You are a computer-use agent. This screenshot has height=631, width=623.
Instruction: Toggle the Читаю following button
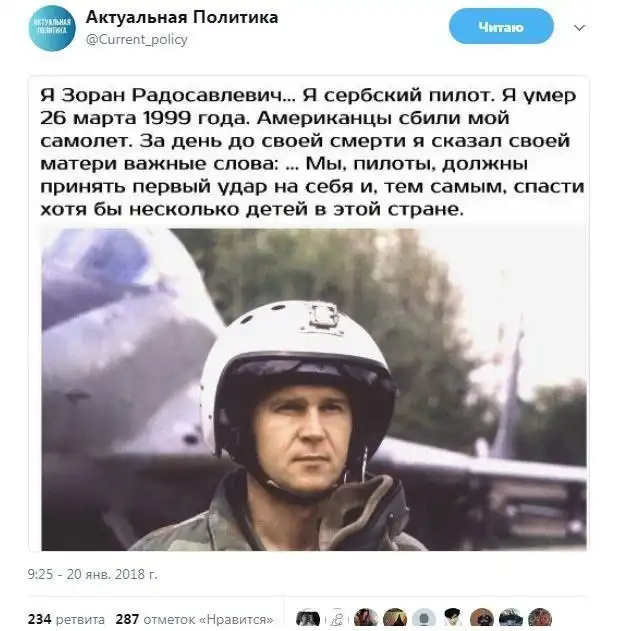tap(501, 27)
